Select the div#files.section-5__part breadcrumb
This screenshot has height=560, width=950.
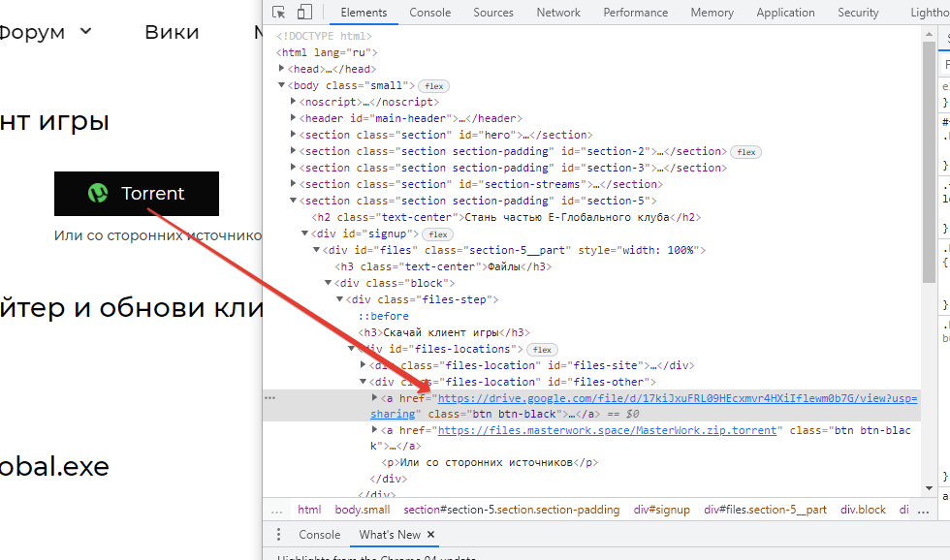coord(765,510)
